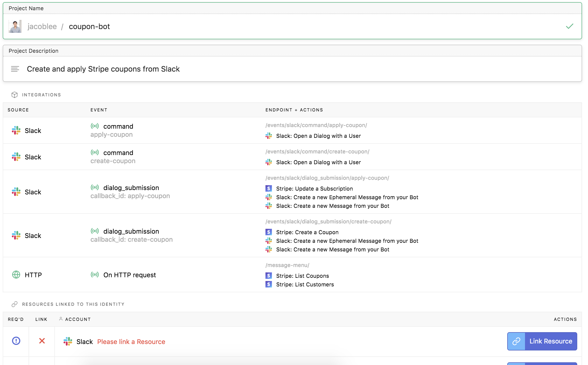
Task: Click the jacoblee profile avatar
Action: coord(15,26)
